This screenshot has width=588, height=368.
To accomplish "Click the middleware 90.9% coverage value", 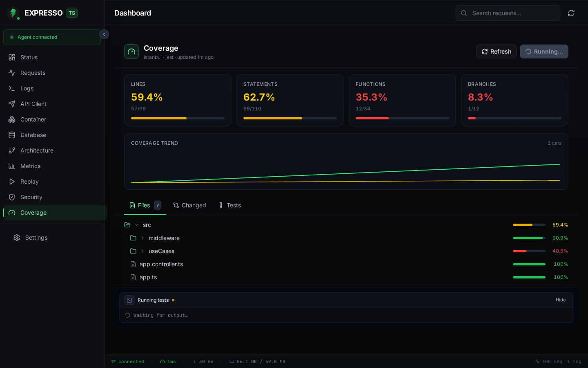I will (x=560, y=238).
